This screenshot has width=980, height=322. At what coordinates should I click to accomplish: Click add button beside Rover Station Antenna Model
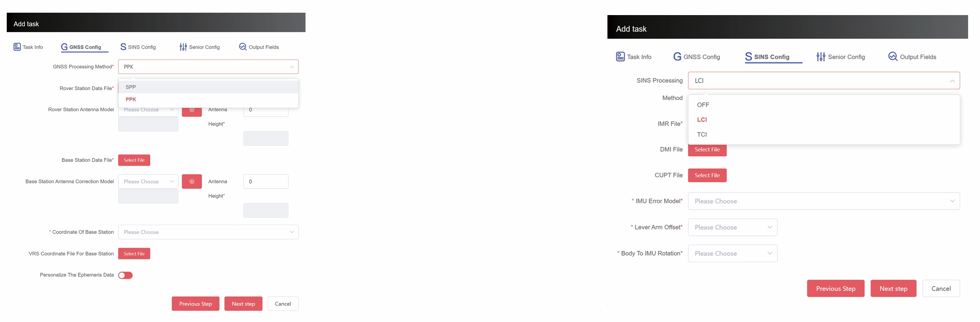(x=192, y=110)
